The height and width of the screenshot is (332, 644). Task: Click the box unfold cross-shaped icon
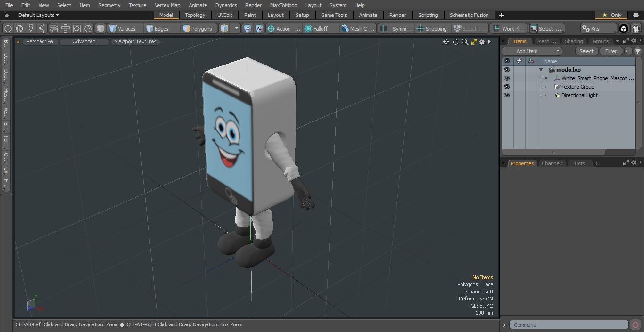(x=66, y=29)
